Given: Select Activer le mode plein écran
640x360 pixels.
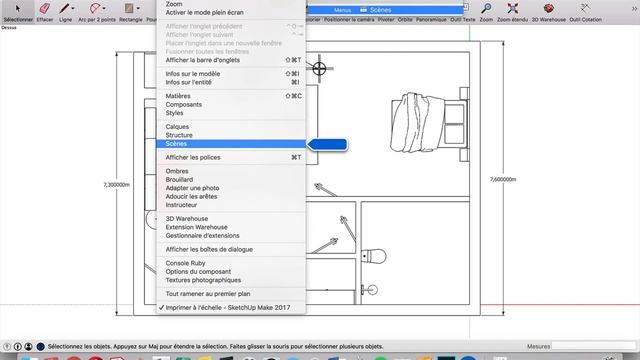Looking at the screenshot, I should coord(231,12).
